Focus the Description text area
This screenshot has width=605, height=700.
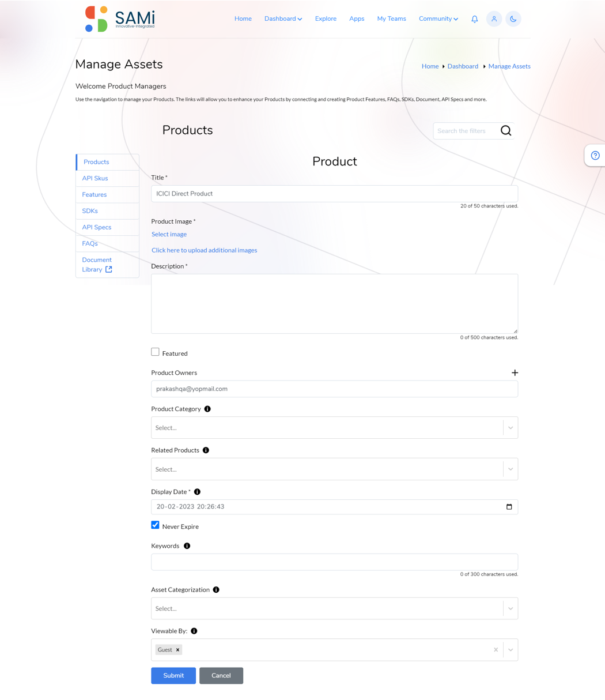(x=334, y=304)
